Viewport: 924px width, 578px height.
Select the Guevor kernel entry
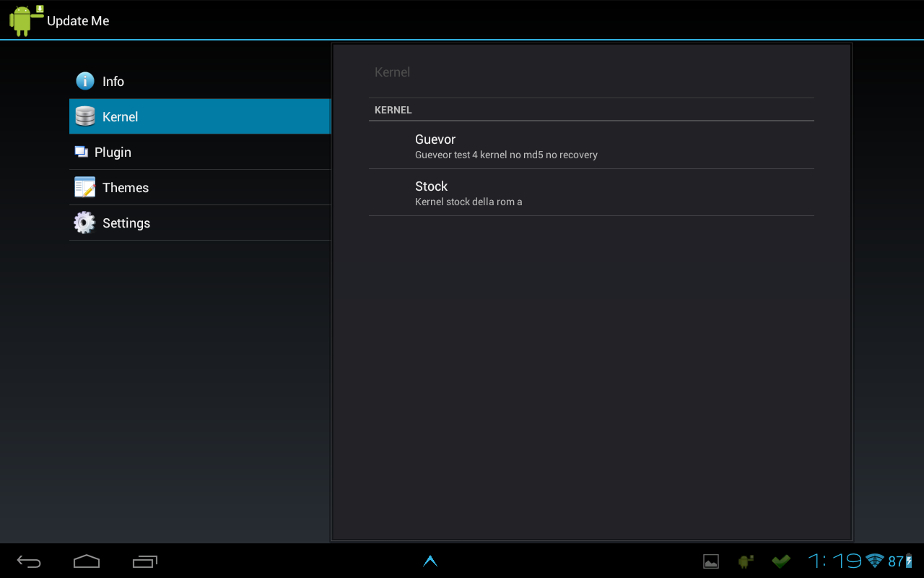tap(591, 145)
